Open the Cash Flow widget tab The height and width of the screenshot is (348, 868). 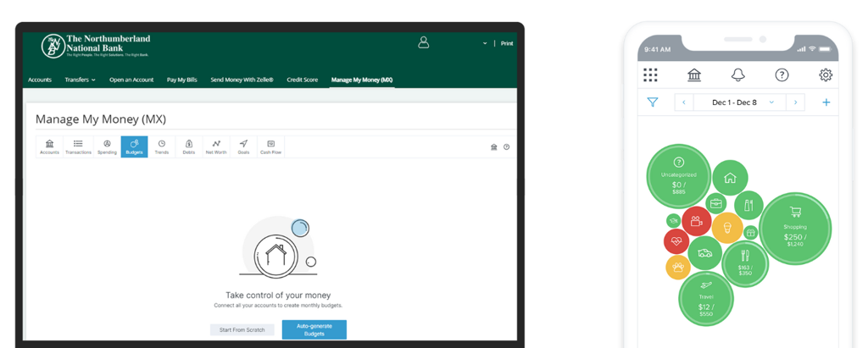(270, 146)
